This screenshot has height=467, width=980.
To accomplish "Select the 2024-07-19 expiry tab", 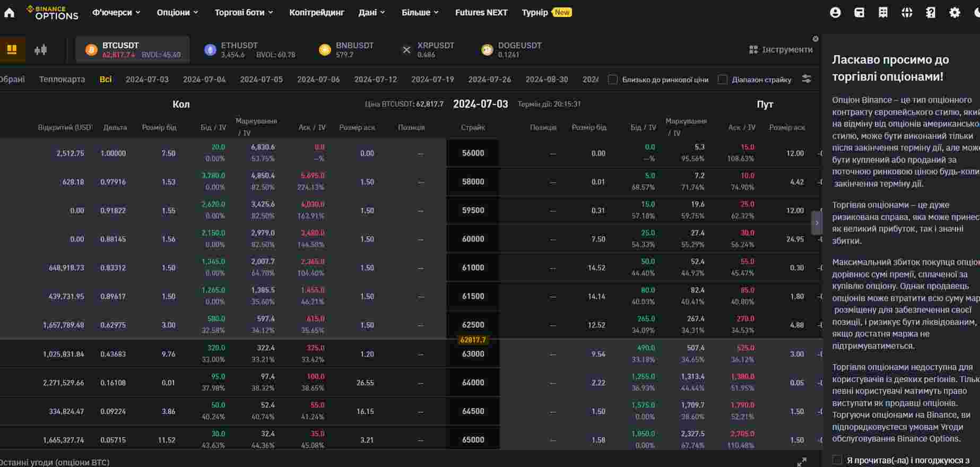I will pyautogui.click(x=432, y=79).
